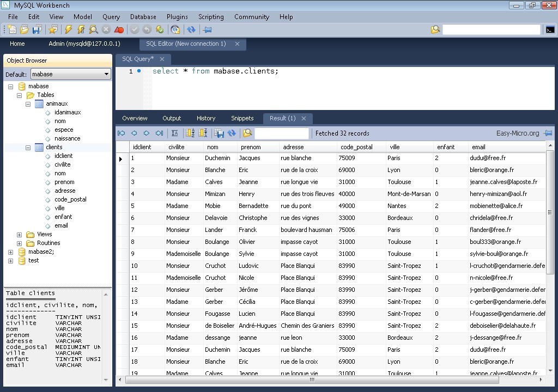Screen dimensions: 558x392
Task: Select the idanimaux column in animaux
Action: coord(68,112)
